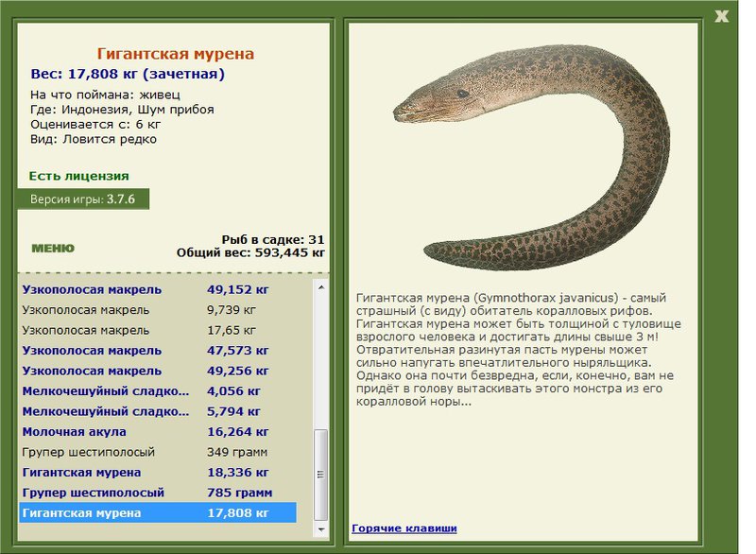Select Узкополосая макрель 9,739 кг entry
The image size is (756, 554).
tap(158, 310)
